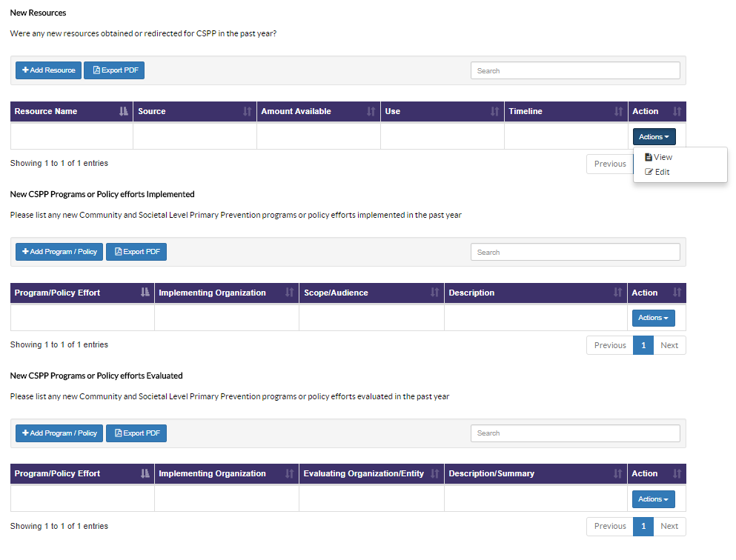Sort Implementing Organization column in Implemented table

coord(289,293)
